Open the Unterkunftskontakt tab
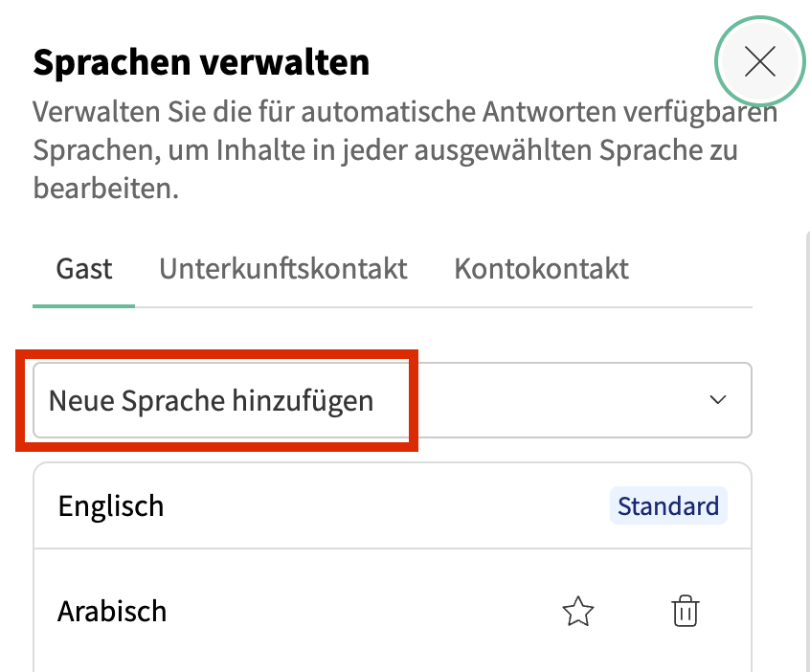Screen dimensions: 810x672 click(x=283, y=268)
